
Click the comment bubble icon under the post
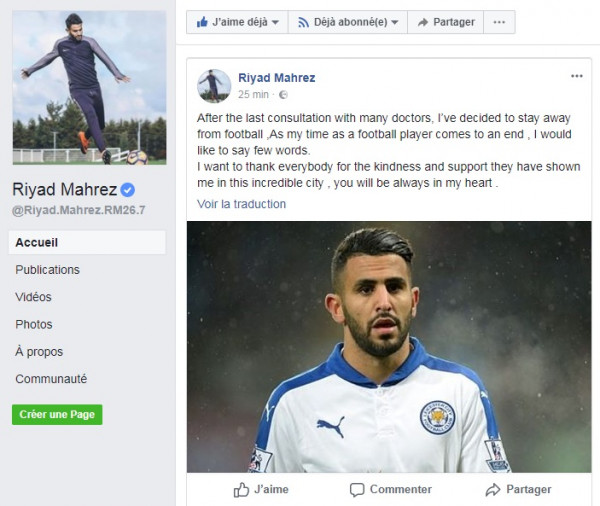click(357, 489)
